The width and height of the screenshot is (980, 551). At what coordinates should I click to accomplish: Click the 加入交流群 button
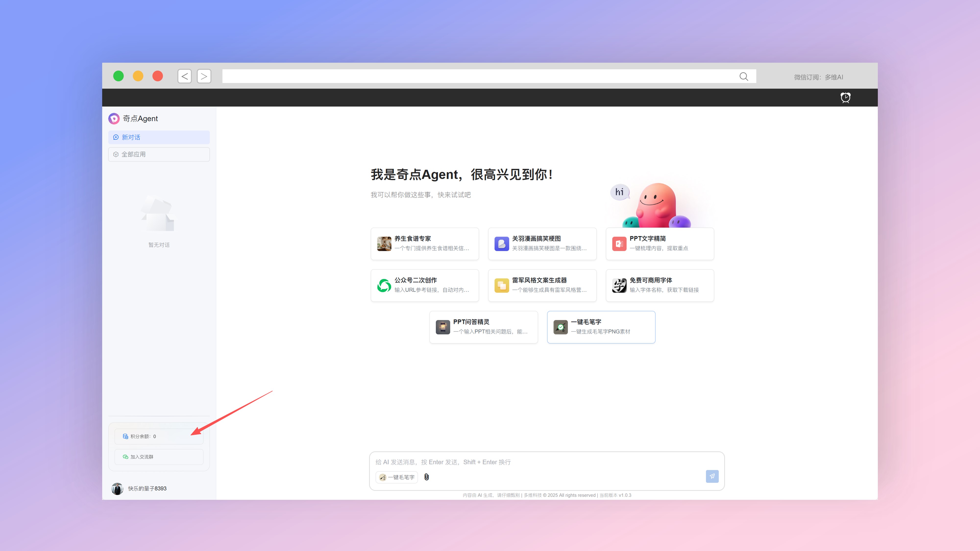coord(159,457)
